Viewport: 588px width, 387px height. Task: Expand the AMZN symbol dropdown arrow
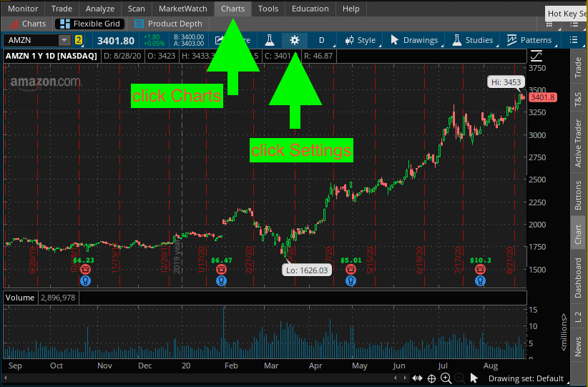coord(64,40)
